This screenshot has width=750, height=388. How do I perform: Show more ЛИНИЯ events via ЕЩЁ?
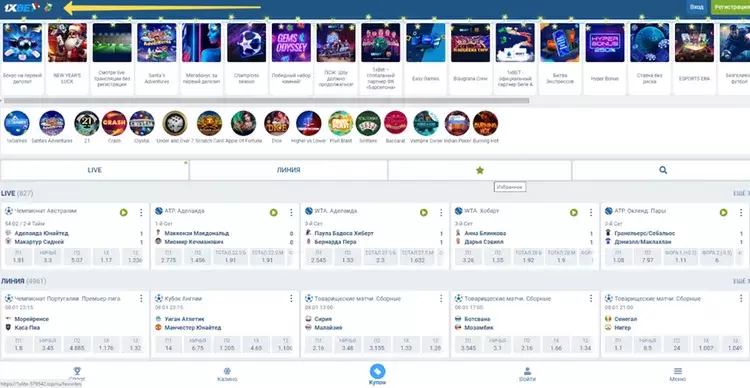pyautogui.click(x=741, y=281)
